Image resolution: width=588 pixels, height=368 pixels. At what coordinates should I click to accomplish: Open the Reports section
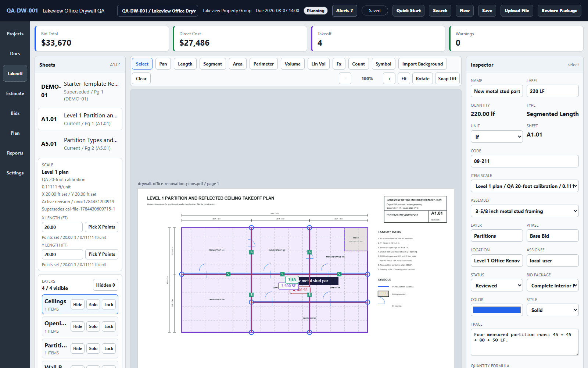15,153
